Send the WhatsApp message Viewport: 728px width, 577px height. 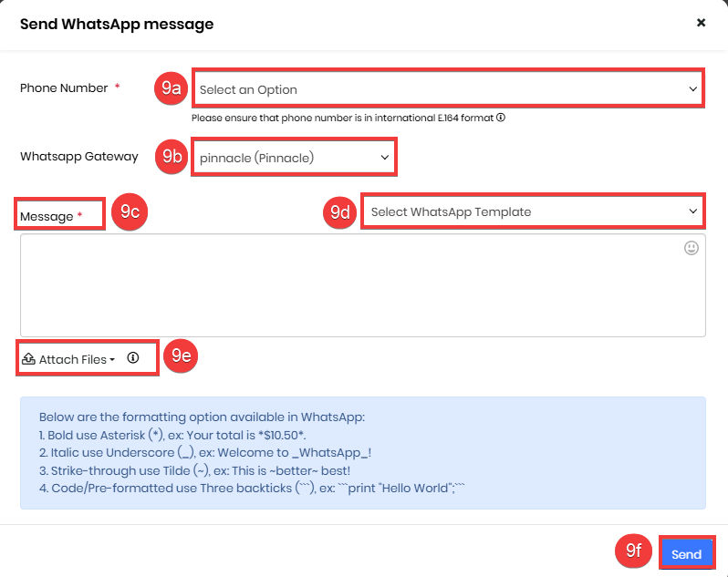[x=686, y=554]
